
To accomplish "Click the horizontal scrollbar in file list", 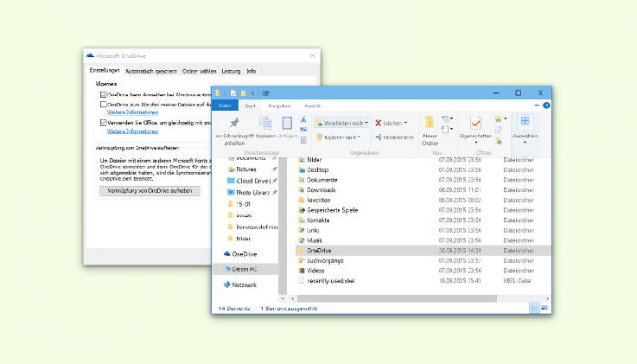I will [397, 298].
